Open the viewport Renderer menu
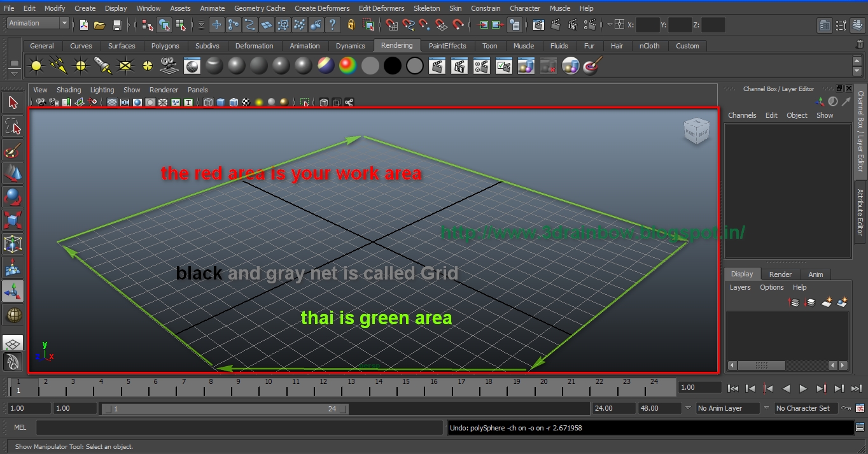 tap(164, 90)
